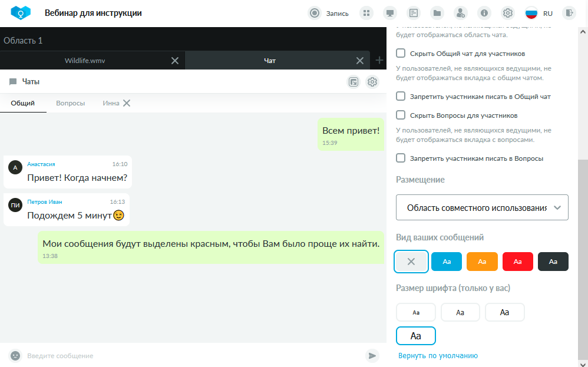Open sender name Петров Иван
Image resolution: width=588 pixels, height=367 pixels.
coord(45,201)
